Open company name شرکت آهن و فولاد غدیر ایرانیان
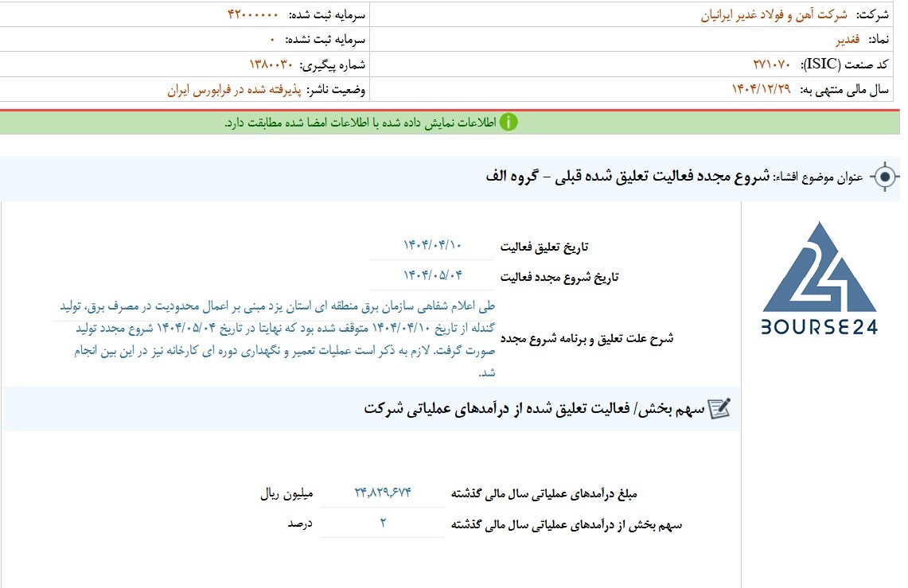The height and width of the screenshot is (588, 908). click(x=774, y=15)
